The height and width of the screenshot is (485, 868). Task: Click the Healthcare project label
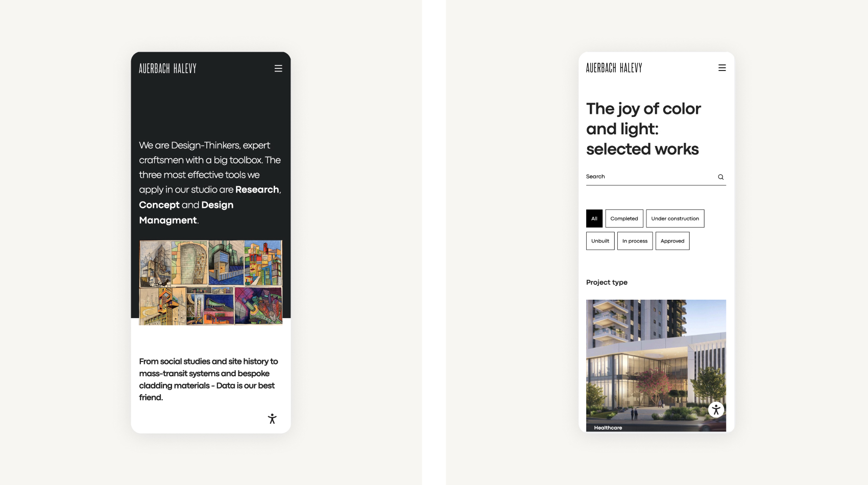[608, 428]
